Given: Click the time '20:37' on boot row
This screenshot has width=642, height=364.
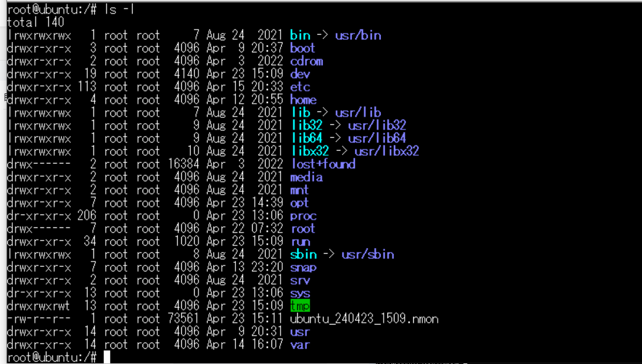Looking at the screenshot, I should tap(267, 48).
